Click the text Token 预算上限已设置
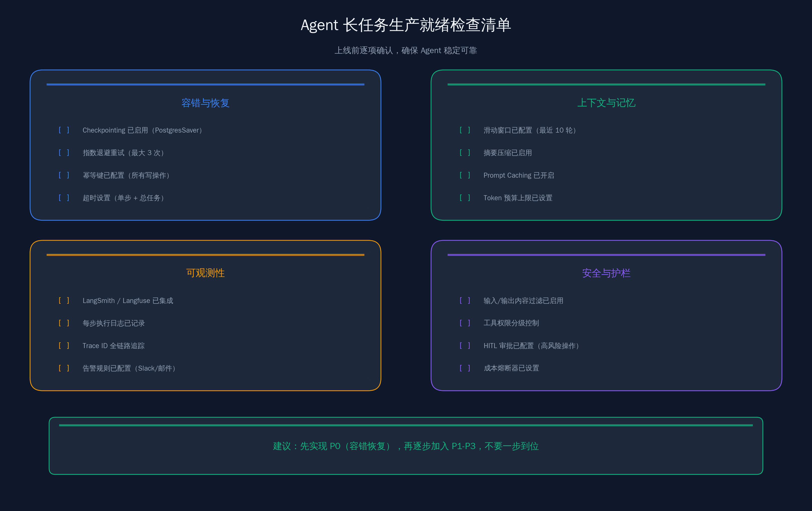This screenshot has width=812, height=511. coord(518,198)
